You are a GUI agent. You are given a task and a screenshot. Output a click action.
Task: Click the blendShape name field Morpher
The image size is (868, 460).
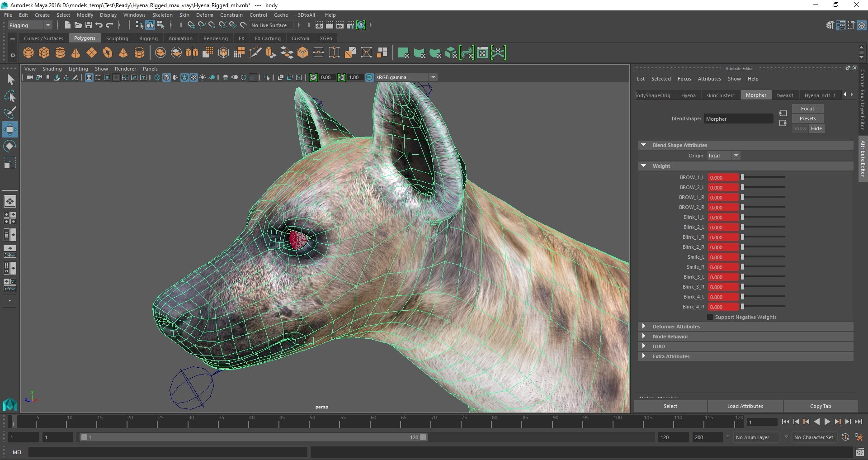click(739, 119)
